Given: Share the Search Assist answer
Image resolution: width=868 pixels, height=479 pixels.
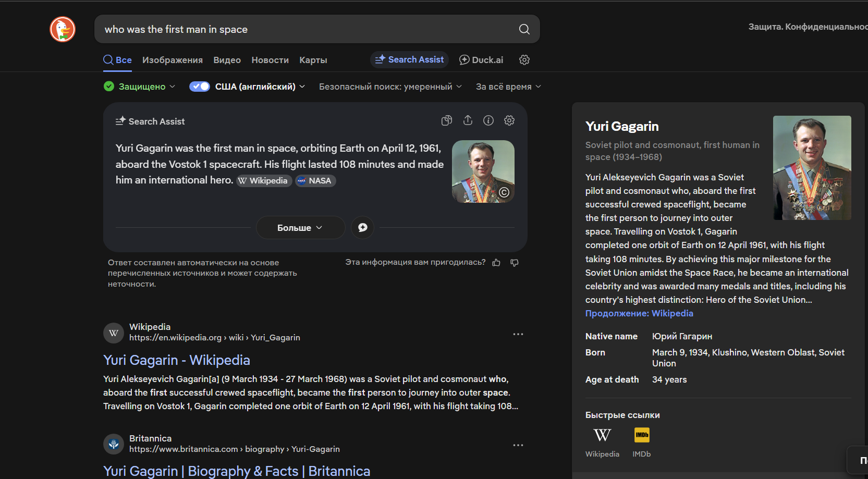Looking at the screenshot, I should (x=468, y=121).
